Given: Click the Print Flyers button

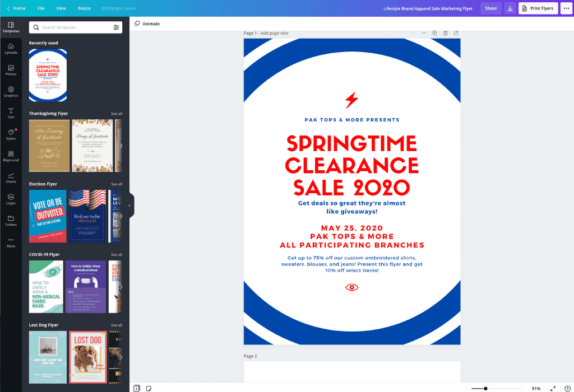Looking at the screenshot, I should click(x=538, y=8).
